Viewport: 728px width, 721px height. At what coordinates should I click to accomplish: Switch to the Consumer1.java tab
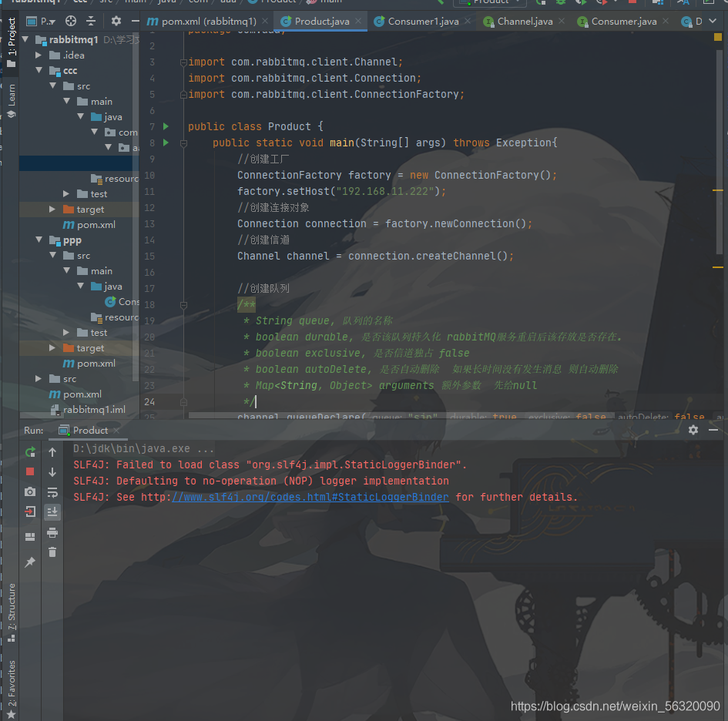click(422, 22)
